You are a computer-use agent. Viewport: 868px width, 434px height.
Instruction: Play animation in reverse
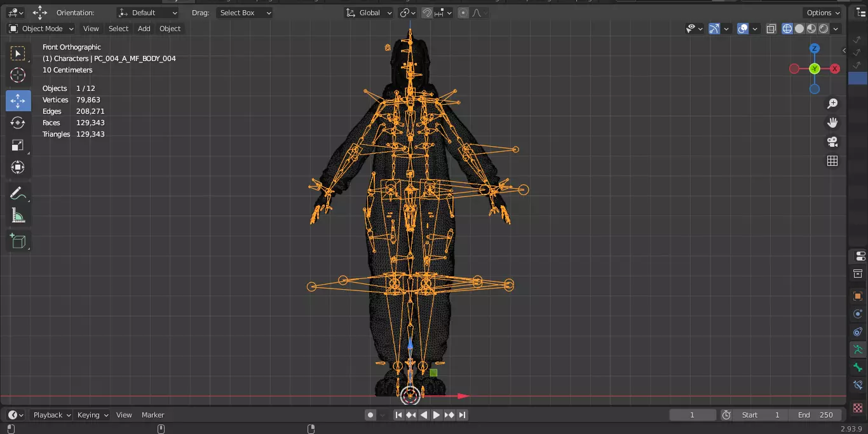coord(424,415)
